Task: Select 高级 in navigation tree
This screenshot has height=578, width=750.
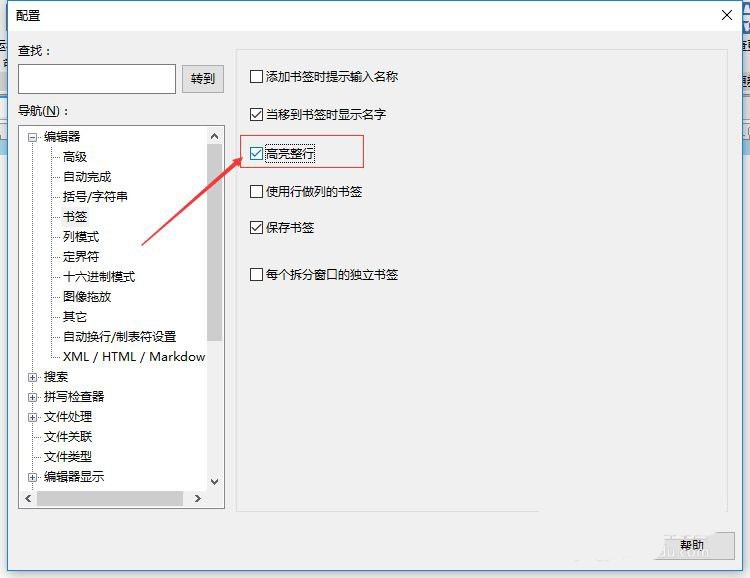Action: click(x=75, y=157)
